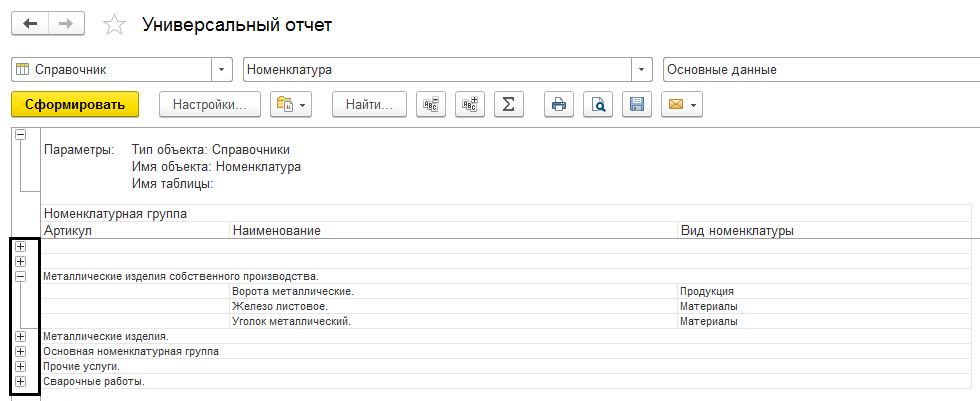The width and height of the screenshot is (980, 401).
Task: Collapse the Параметры section
Action: (20, 134)
